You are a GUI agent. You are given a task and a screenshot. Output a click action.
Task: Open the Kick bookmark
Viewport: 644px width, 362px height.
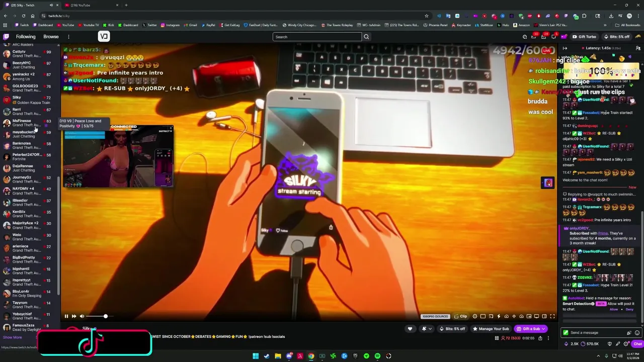[x=109, y=25]
